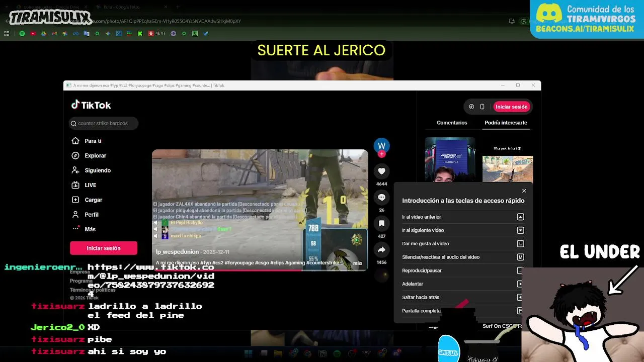This screenshot has height=362, width=644.
Task: Switch to the Comentarios tab
Action: 452,123
